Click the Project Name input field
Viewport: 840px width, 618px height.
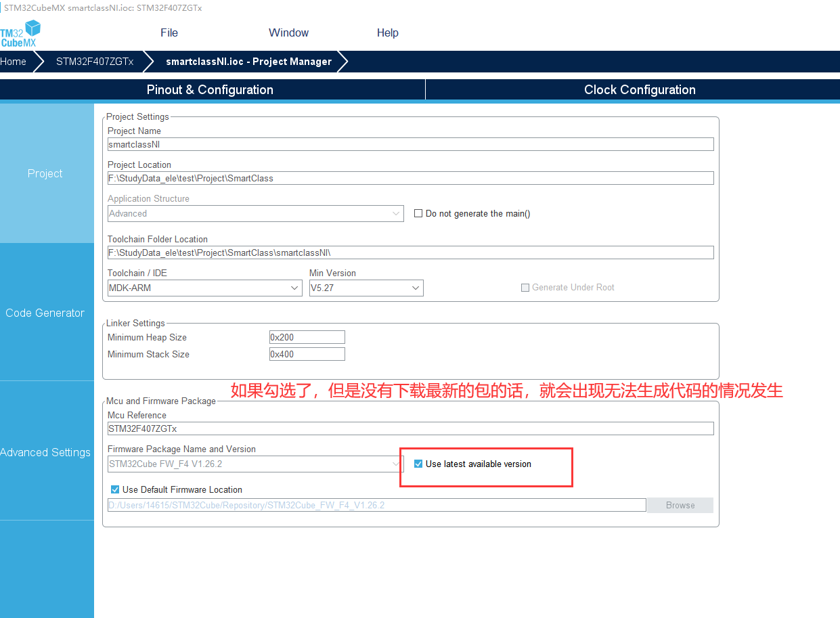(410, 144)
